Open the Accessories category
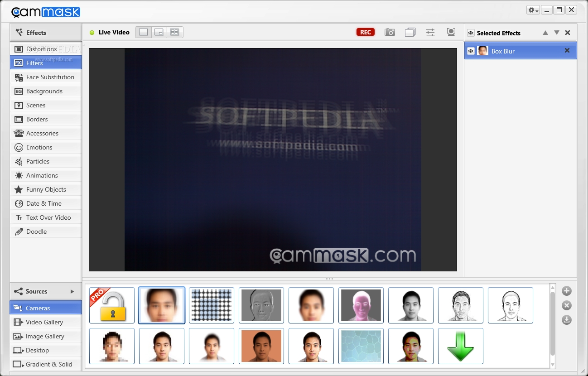The height and width of the screenshot is (376, 588). (46, 133)
